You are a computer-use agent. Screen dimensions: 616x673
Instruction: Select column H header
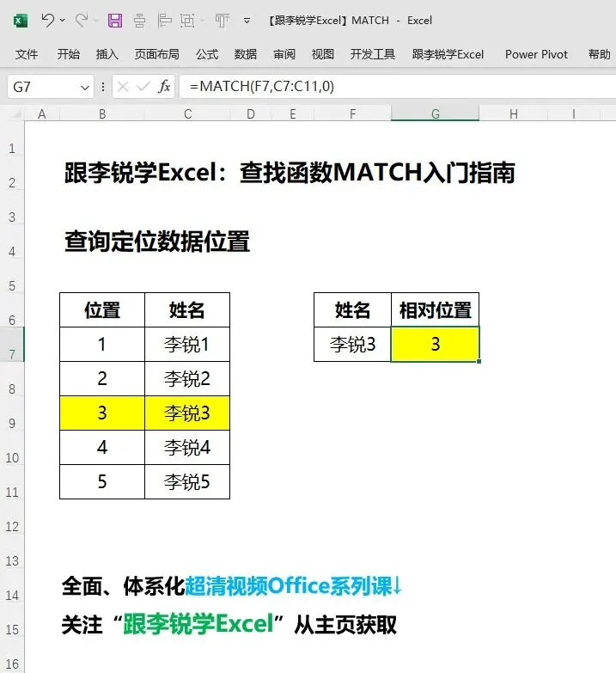[x=514, y=114]
